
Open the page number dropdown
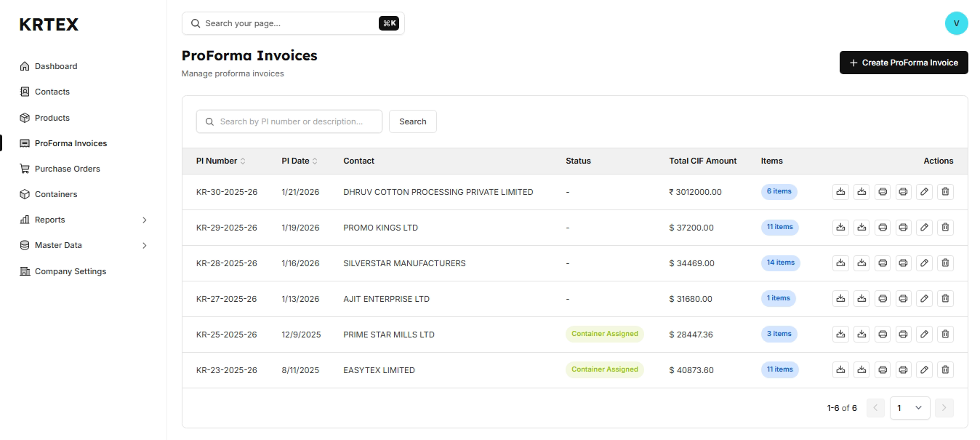click(909, 408)
